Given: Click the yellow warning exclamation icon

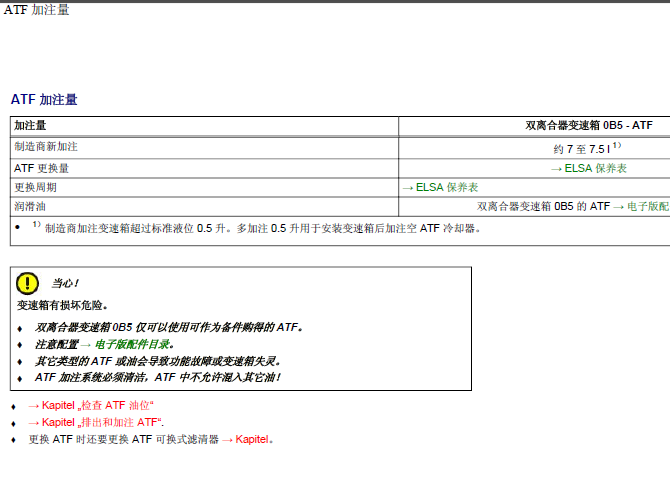Looking at the screenshot, I should [27, 283].
